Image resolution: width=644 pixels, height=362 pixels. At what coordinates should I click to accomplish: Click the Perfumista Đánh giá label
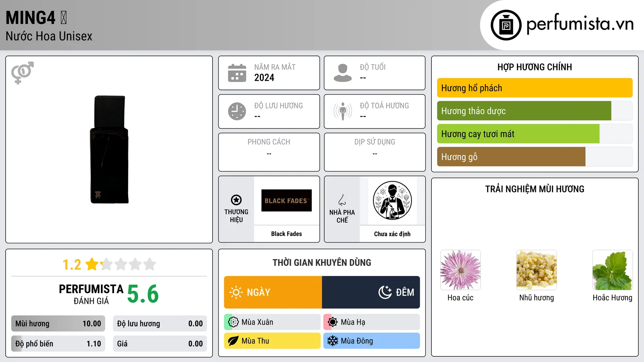(91, 294)
